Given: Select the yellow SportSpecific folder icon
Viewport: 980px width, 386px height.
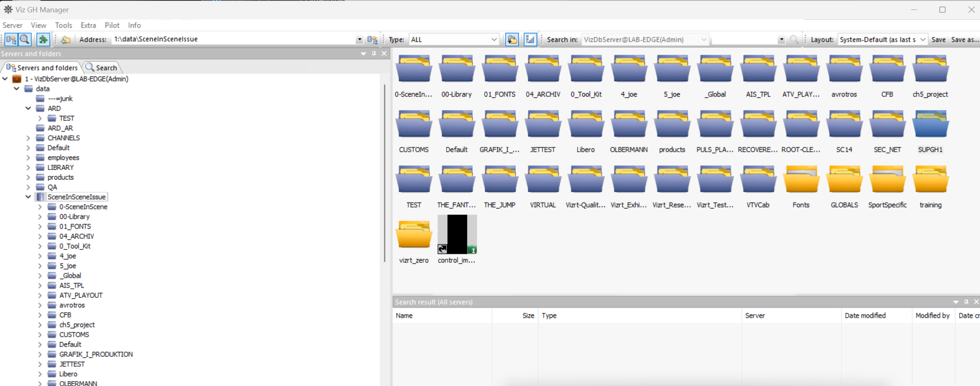Looking at the screenshot, I should [x=887, y=180].
